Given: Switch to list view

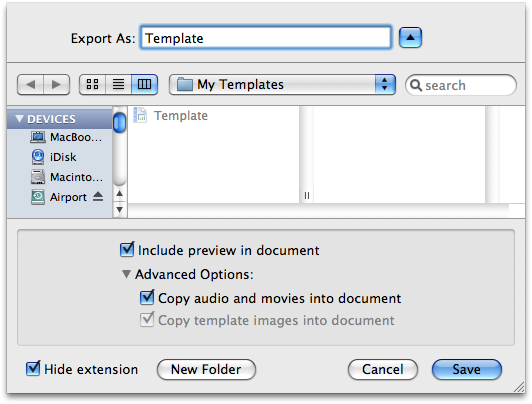Looking at the screenshot, I should point(118,84).
